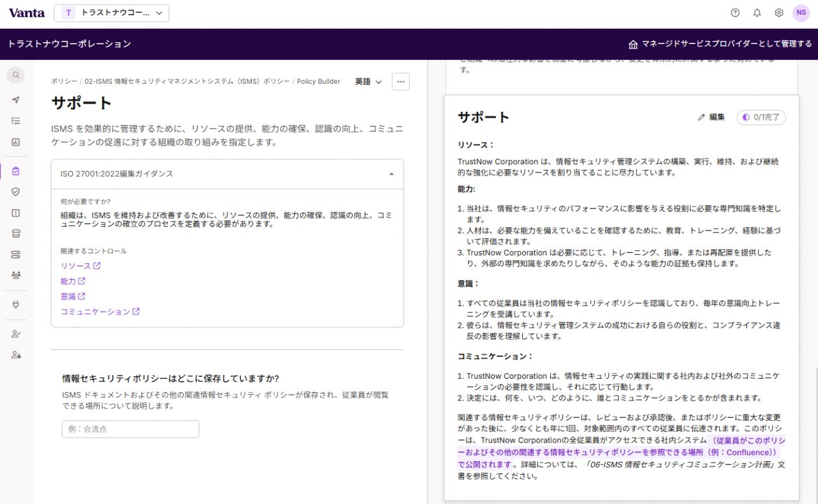
Task: Open the notifications bell icon
Action: tap(757, 13)
